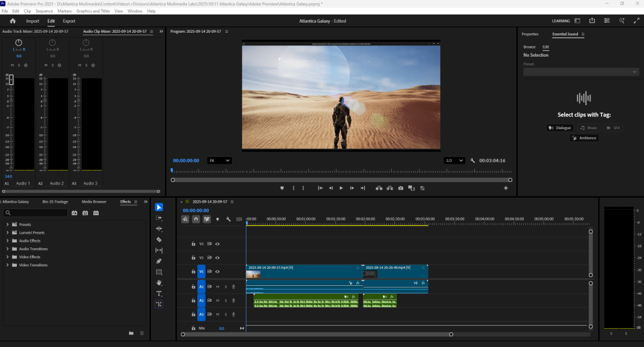Image resolution: width=644 pixels, height=347 pixels.
Task: Open Essential Sound Preset dropdown
Action: [x=580, y=72]
